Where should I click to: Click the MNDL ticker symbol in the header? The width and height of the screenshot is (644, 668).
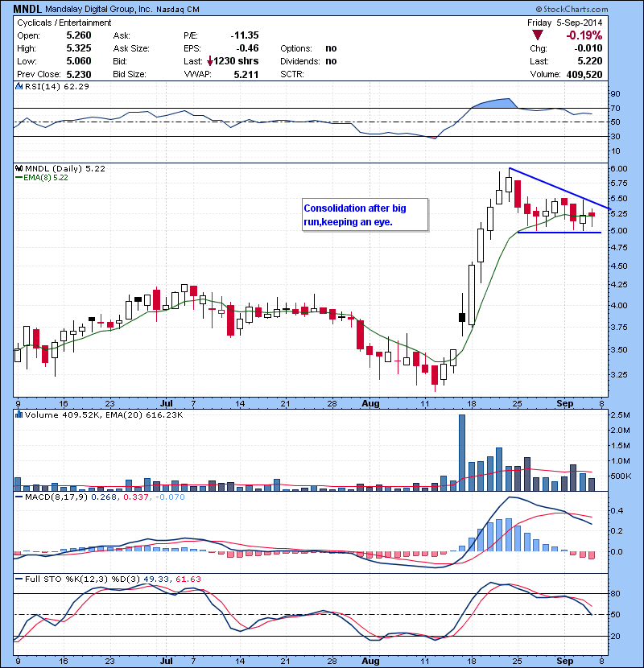(27, 9)
